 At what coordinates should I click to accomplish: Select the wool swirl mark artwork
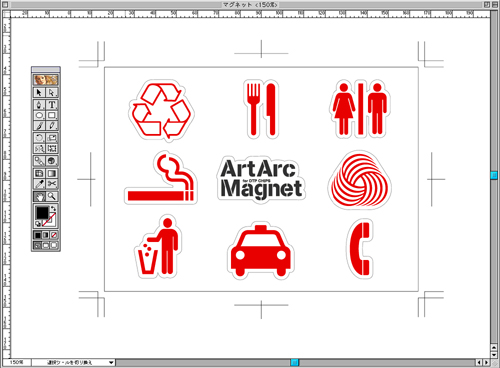tap(359, 180)
